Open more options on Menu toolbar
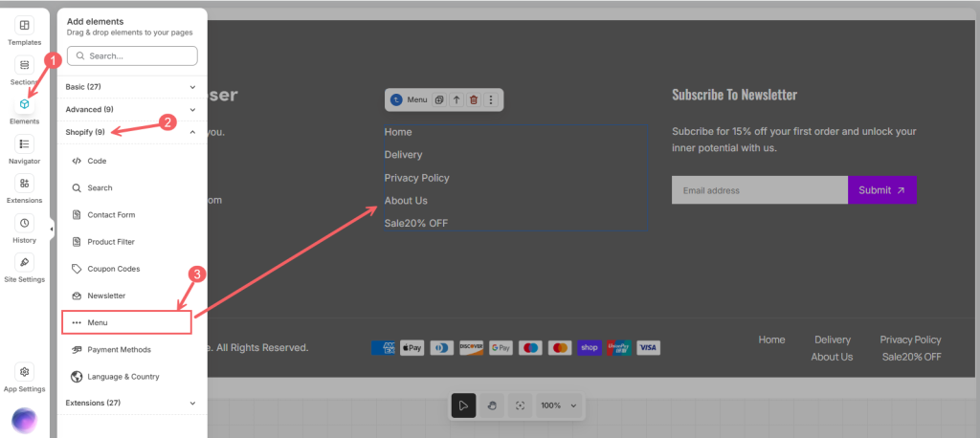Screen dimensions: 980x438 click(x=491, y=99)
